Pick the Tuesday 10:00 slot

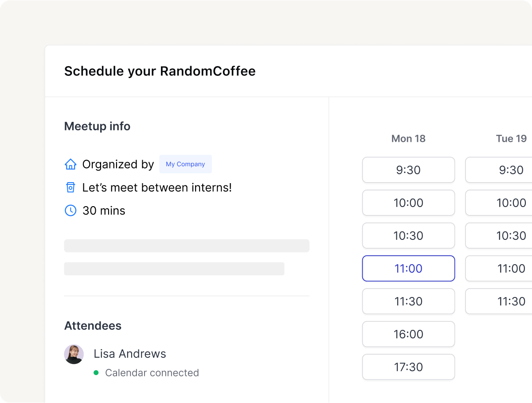499,203
